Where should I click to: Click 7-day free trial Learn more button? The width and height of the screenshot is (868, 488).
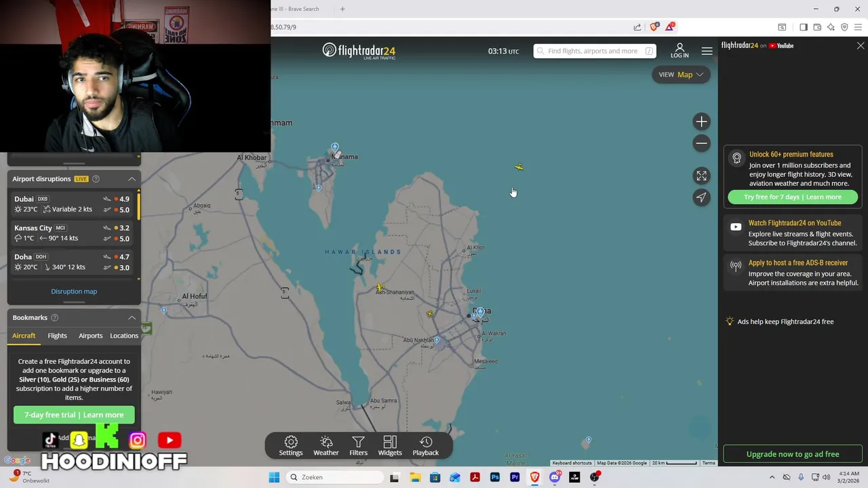[74, 415]
